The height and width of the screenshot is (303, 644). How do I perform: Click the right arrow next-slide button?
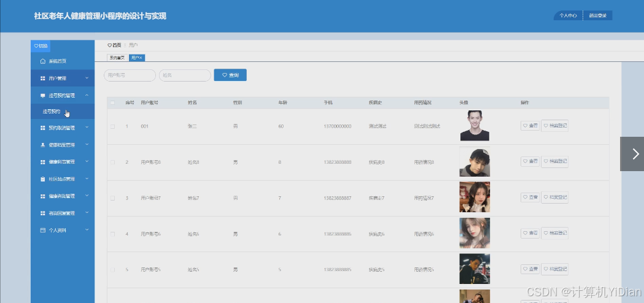point(632,153)
